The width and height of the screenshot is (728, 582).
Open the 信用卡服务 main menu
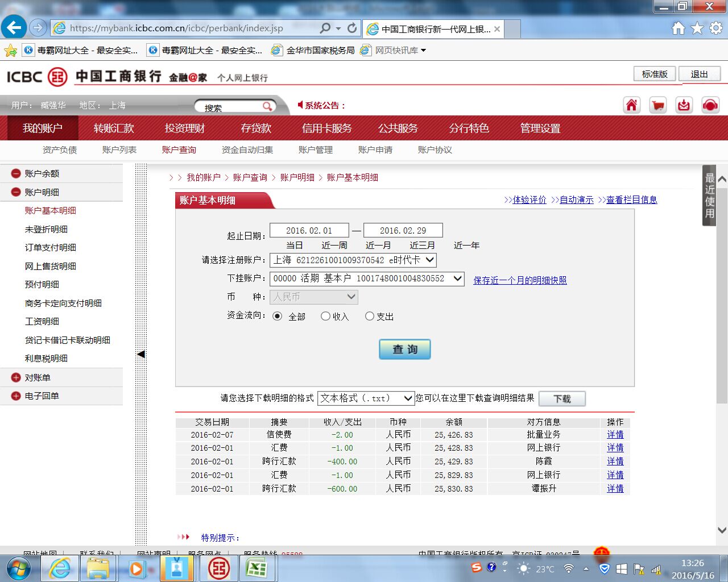pyautogui.click(x=326, y=128)
